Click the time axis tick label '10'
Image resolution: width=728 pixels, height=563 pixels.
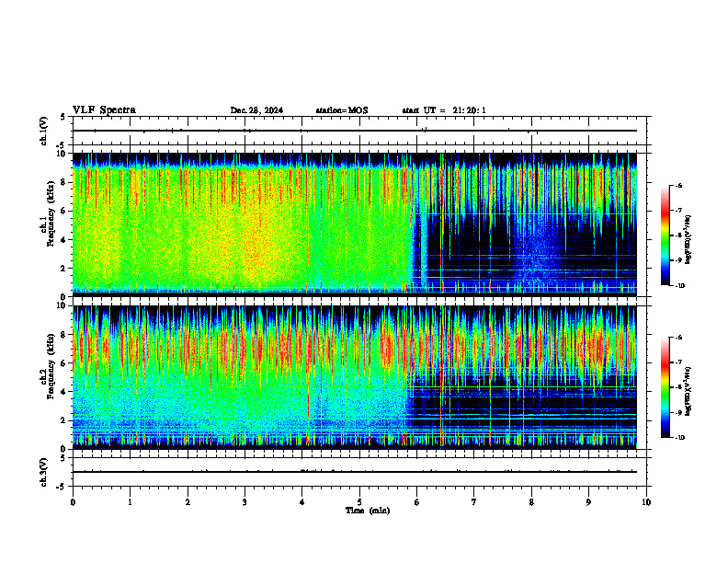[646, 502]
